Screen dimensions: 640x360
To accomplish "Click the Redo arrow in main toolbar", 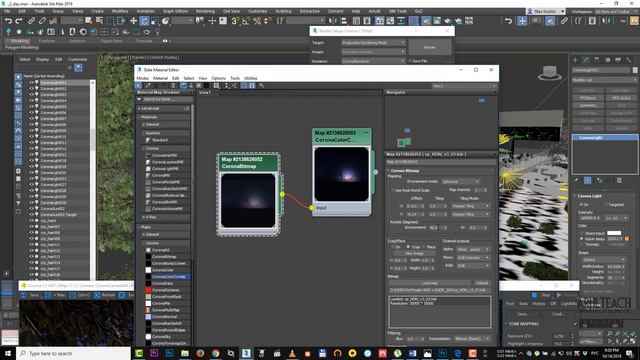I will [19, 20].
